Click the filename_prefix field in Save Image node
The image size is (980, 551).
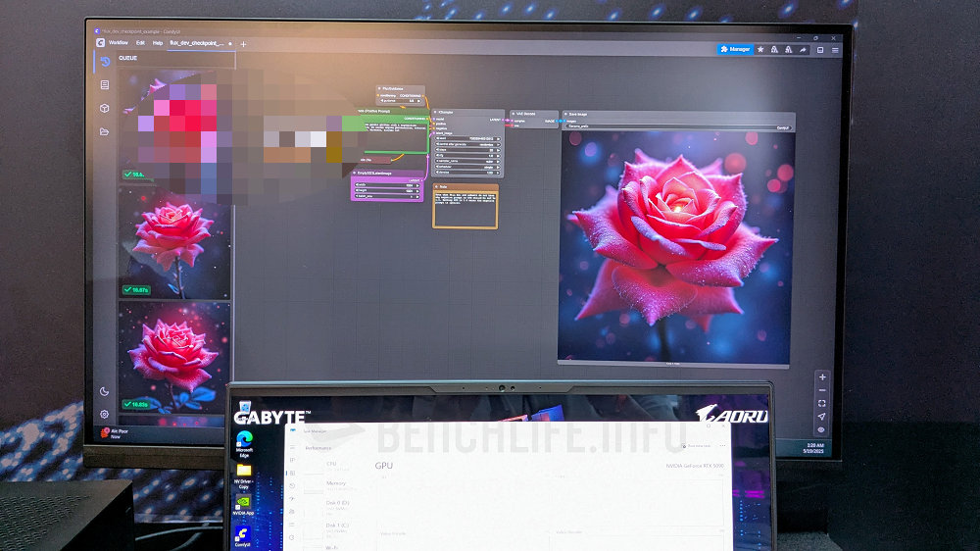[x=678, y=126]
